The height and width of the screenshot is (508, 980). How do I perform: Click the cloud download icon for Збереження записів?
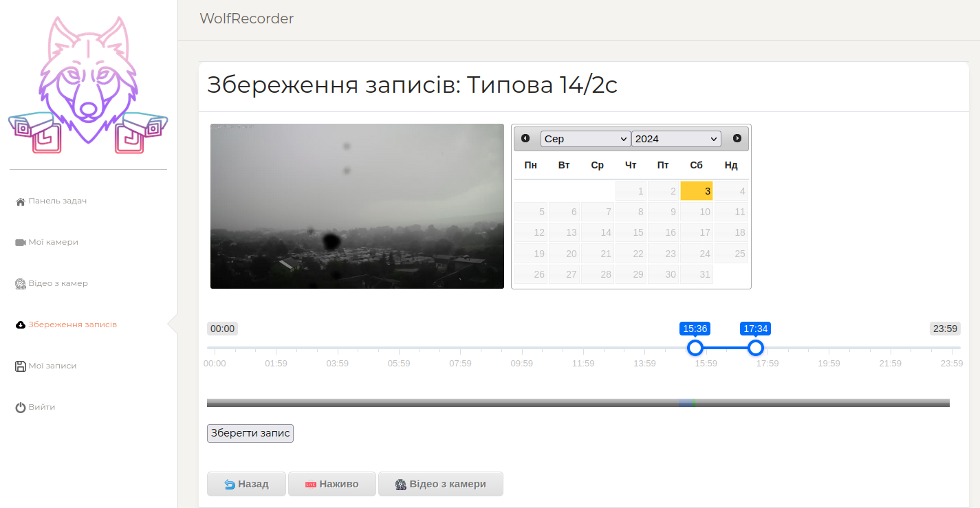pyautogui.click(x=20, y=325)
